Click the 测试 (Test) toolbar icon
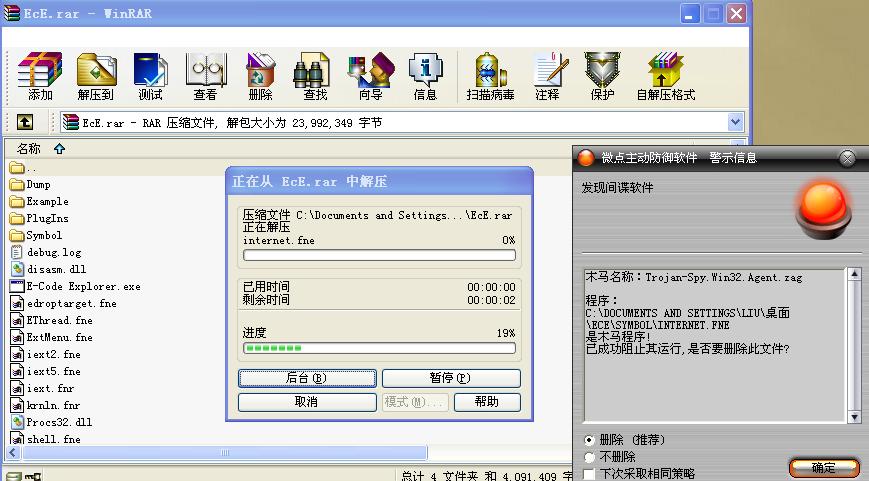The width and height of the screenshot is (869, 481). click(x=150, y=76)
